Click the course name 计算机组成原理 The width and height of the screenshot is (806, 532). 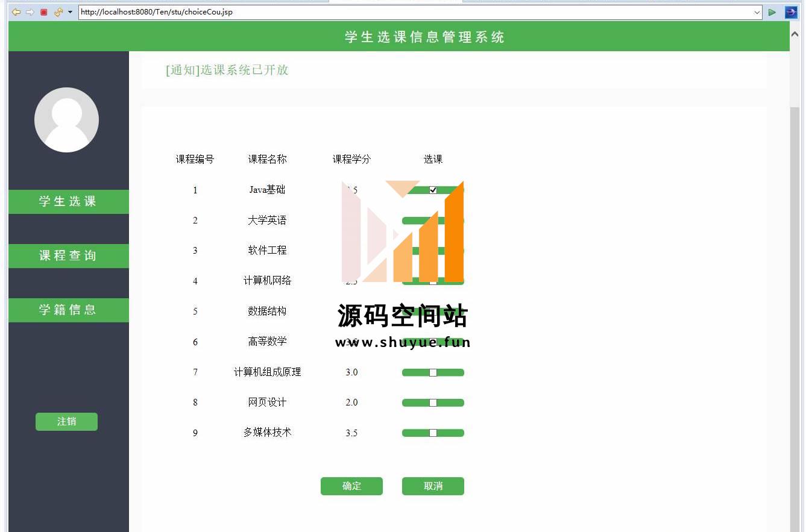[267, 372]
